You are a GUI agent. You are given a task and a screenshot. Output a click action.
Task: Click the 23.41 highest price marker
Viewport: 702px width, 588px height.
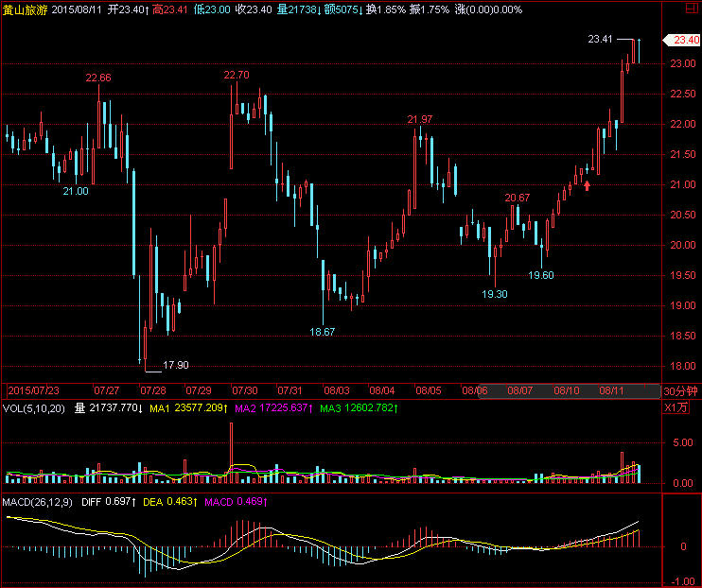[600, 40]
